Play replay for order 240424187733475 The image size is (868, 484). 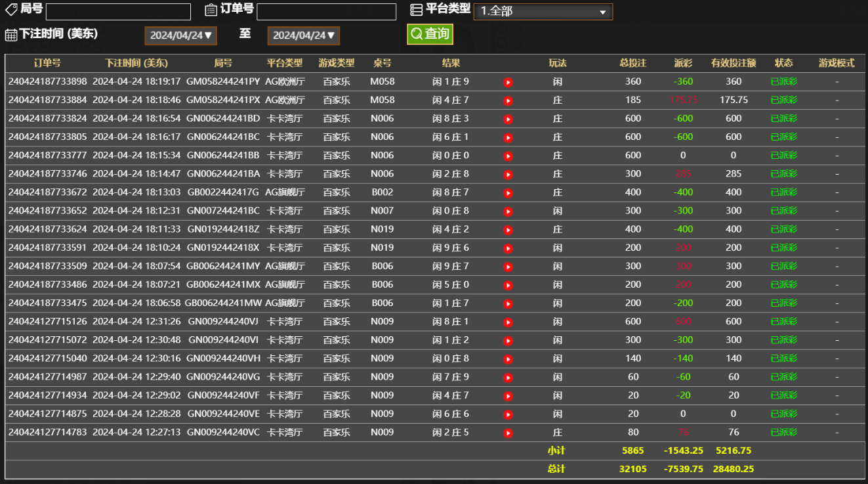[508, 303]
